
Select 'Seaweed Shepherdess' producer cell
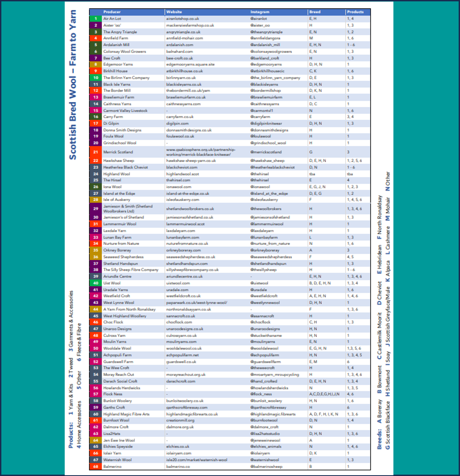[123, 257]
